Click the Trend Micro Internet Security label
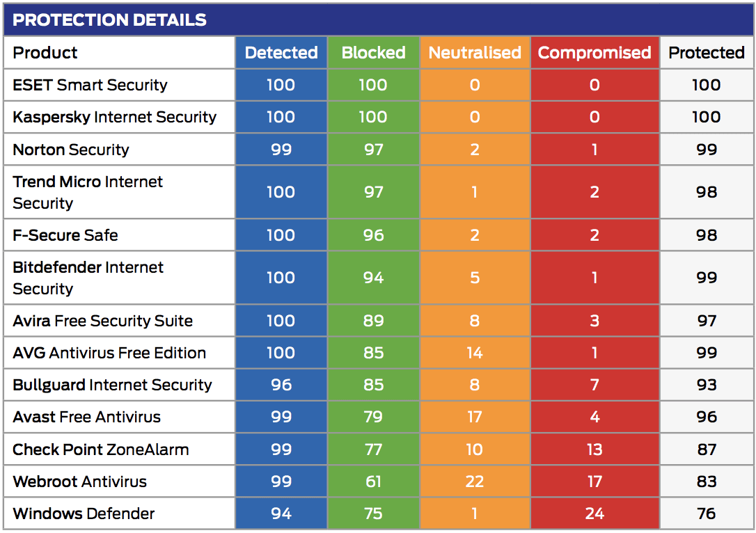 click(88, 192)
